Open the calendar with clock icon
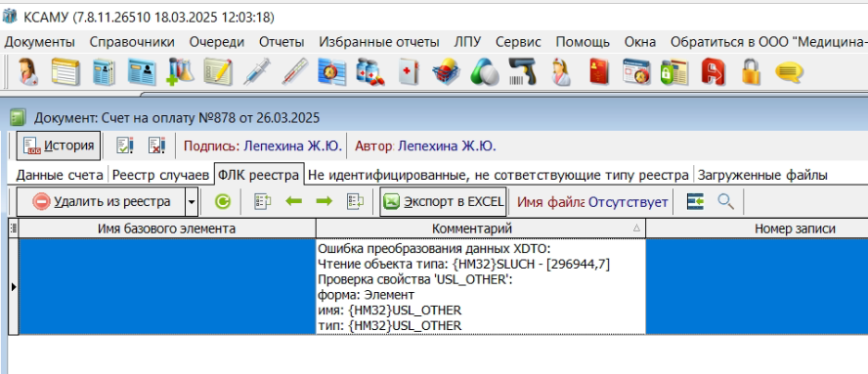 point(636,72)
